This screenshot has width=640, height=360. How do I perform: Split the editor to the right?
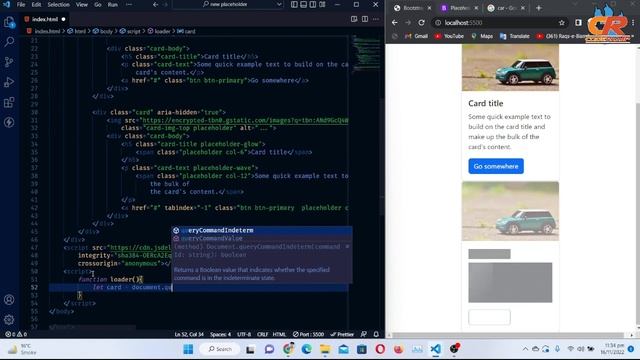pyautogui.click(x=365, y=19)
